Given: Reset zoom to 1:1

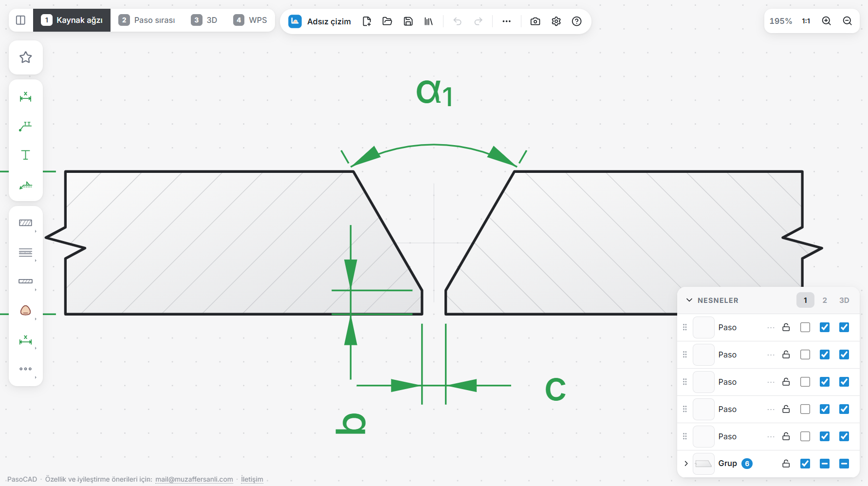Looking at the screenshot, I should (806, 21).
